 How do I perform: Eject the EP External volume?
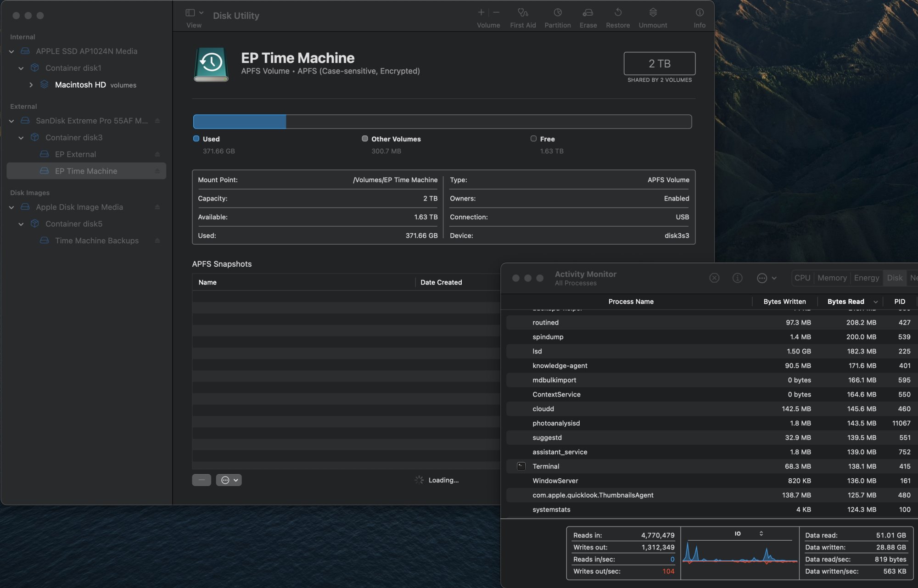[157, 154]
